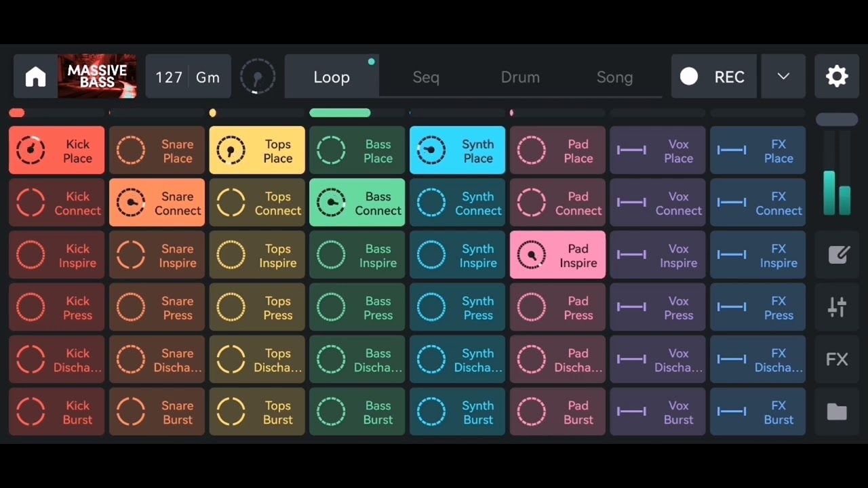The width and height of the screenshot is (868, 488).
Task: Toggle the Tops Place loop pad
Action: pos(257,150)
